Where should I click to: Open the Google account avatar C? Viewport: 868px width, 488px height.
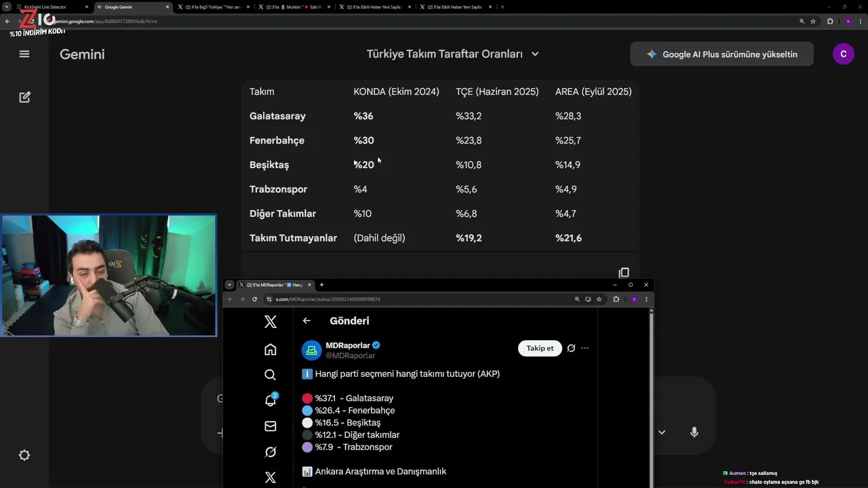843,54
